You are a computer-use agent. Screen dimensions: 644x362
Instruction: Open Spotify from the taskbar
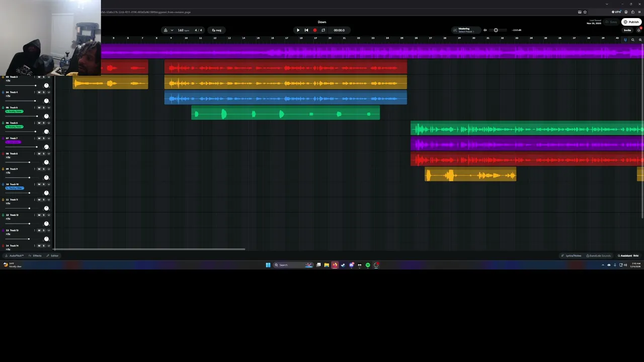tap(368, 265)
